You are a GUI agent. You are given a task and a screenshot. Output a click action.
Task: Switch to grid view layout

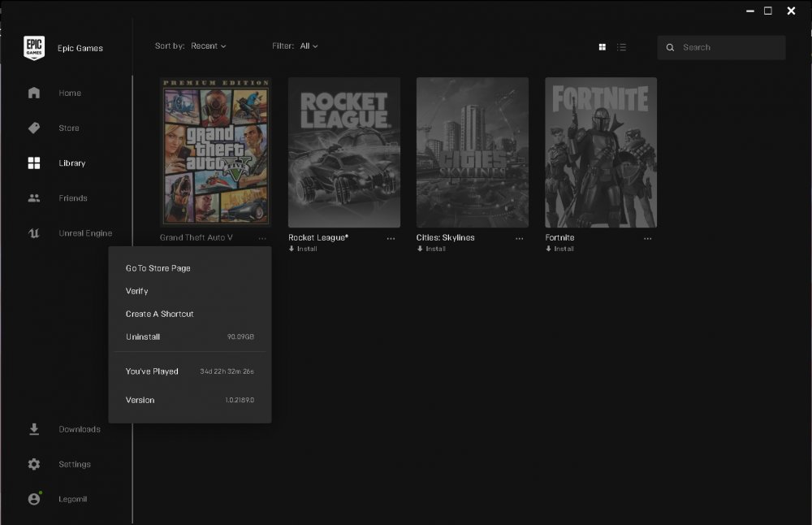click(603, 47)
